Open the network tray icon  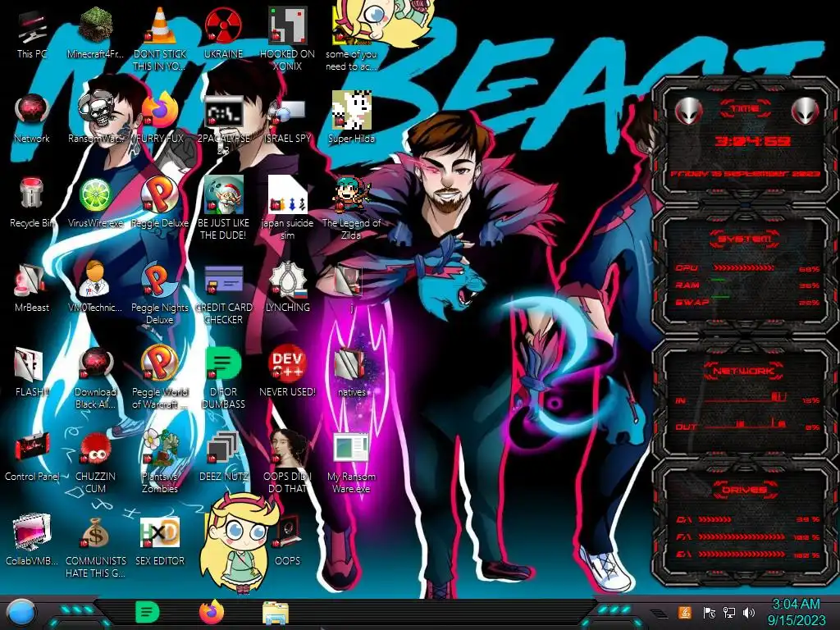click(x=729, y=612)
